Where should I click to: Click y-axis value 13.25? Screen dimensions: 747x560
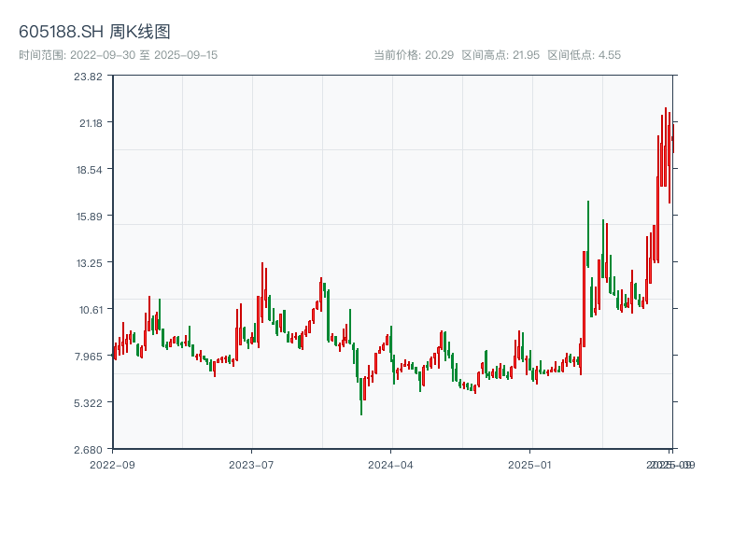tap(90, 263)
